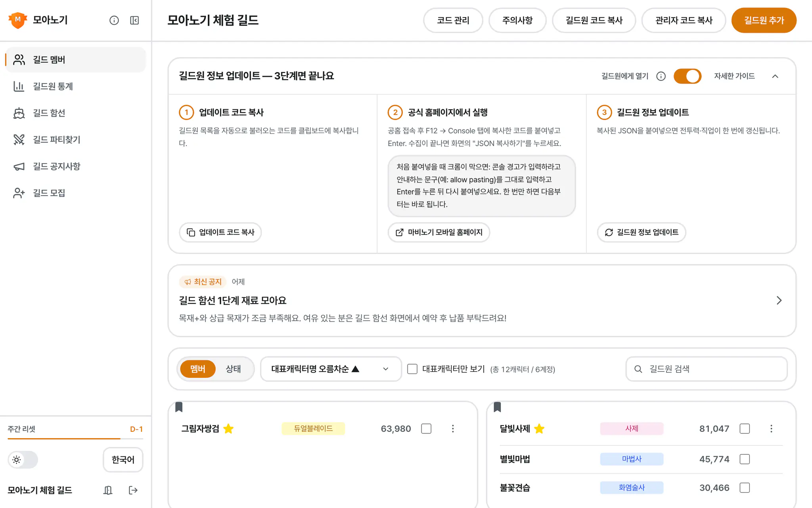
Task: Click the 주간 리셋 progress bar
Action: point(75,439)
